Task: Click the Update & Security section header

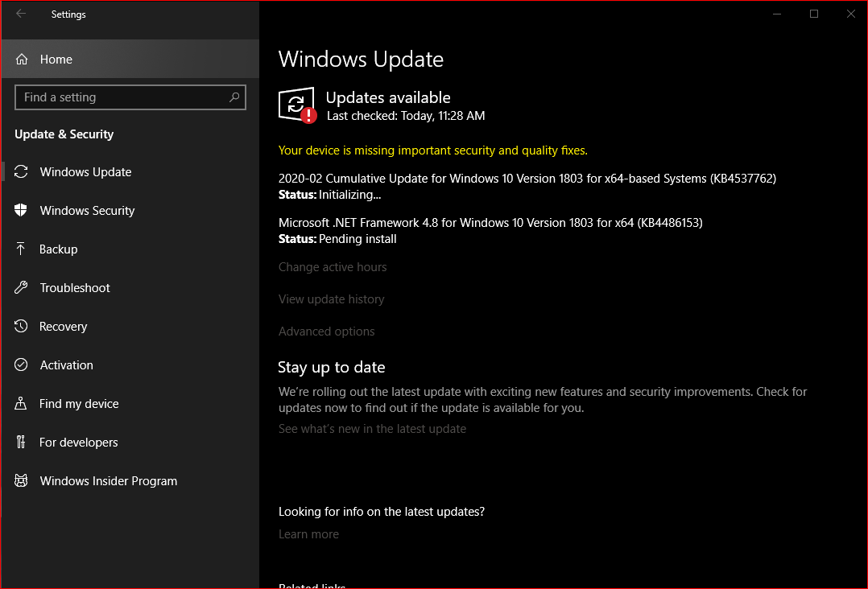Action: point(64,134)
